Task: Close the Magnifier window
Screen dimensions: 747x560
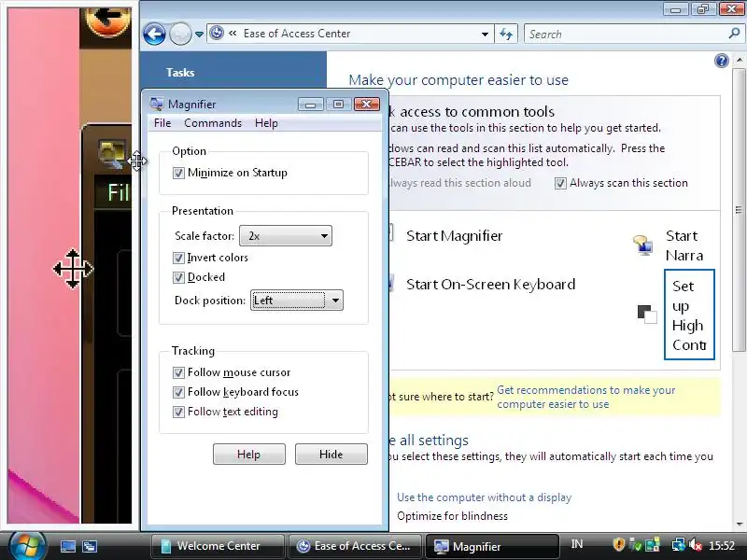Action: pyautogui.click(x=367, y=104)
